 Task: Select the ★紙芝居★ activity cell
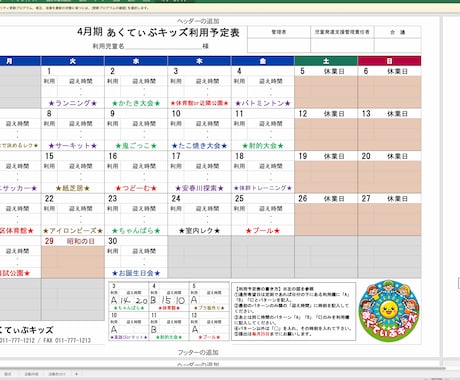point(73,188)
